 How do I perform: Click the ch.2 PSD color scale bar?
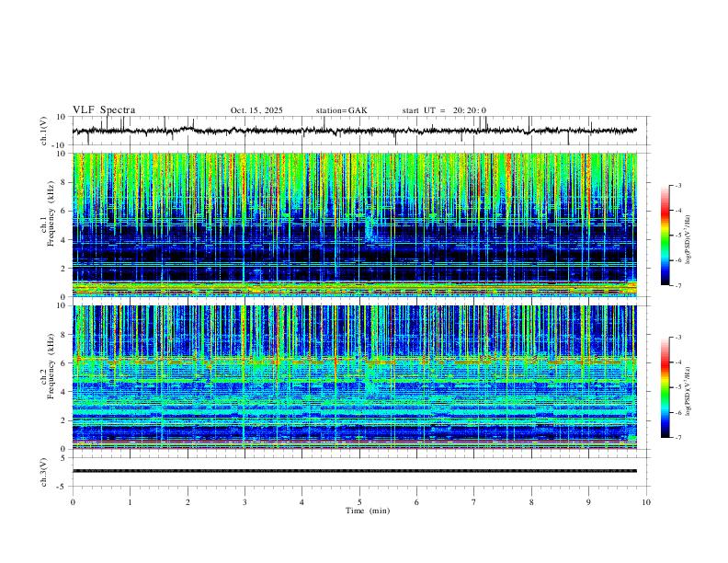(x=665, y=387)
